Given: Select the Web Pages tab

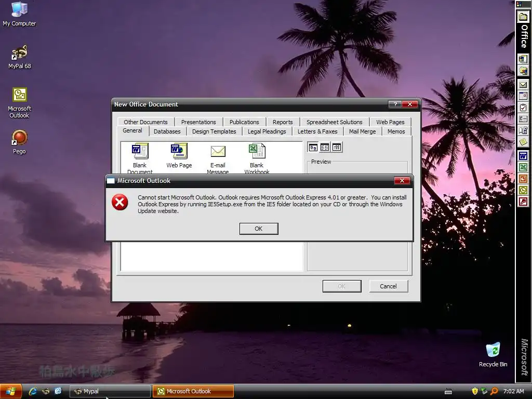Looking at the screenshot, I should pyautogui.click(x=390, y=122).
